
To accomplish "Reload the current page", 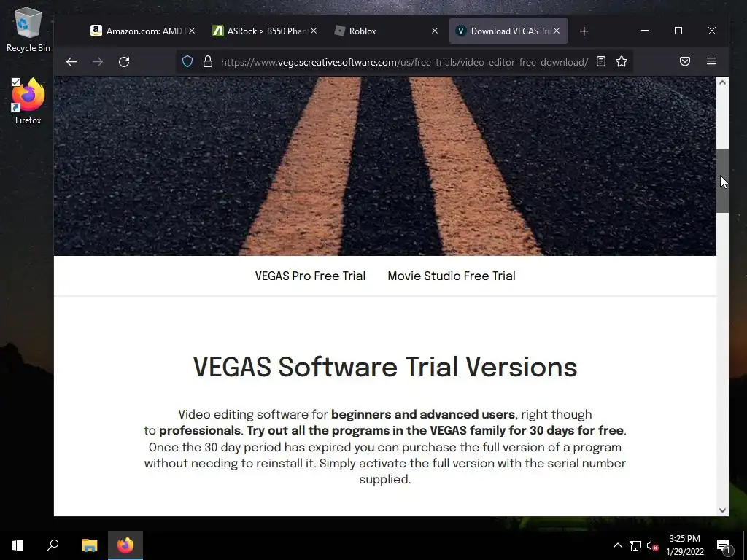I will click(124, 62).
